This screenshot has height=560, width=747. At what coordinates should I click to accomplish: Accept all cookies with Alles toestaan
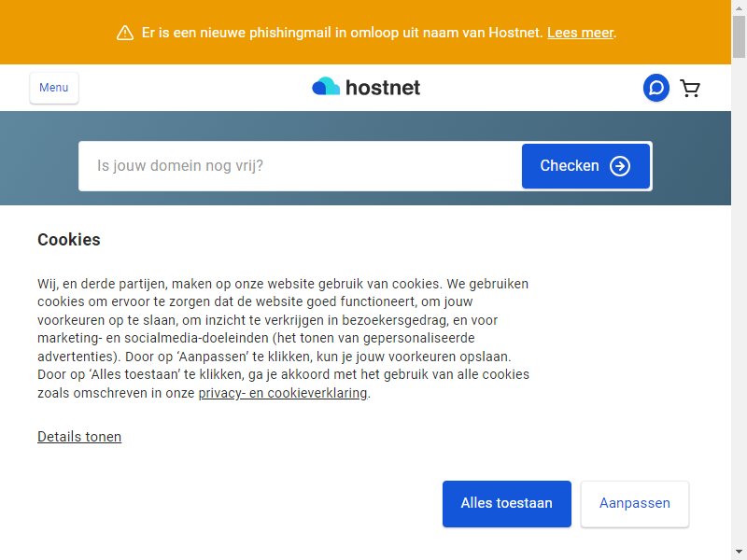[506, 503]
